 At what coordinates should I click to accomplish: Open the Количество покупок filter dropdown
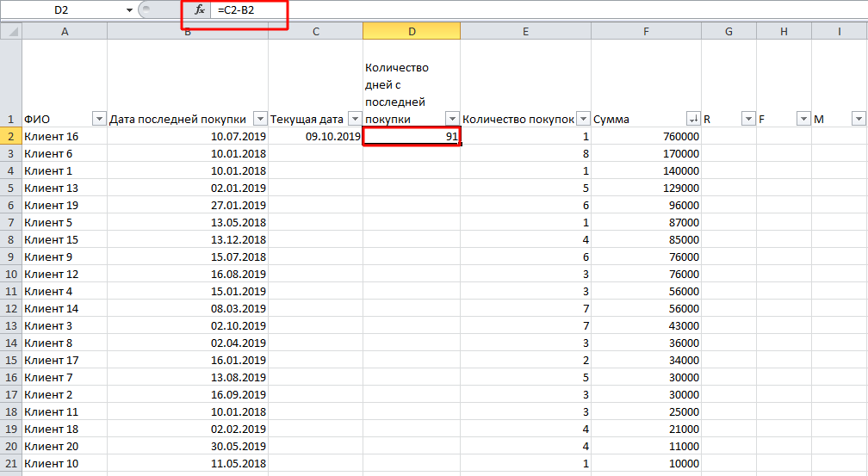(x=582, y=119)
